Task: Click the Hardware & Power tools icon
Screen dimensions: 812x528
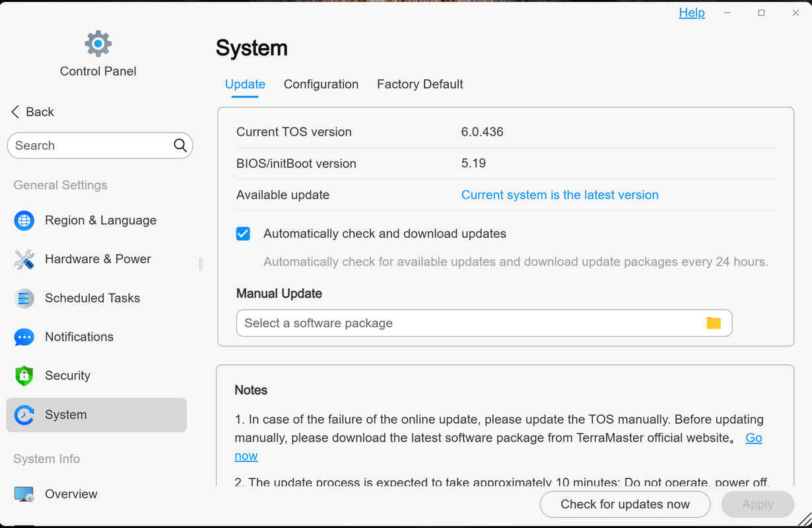Action: point(24,259)
